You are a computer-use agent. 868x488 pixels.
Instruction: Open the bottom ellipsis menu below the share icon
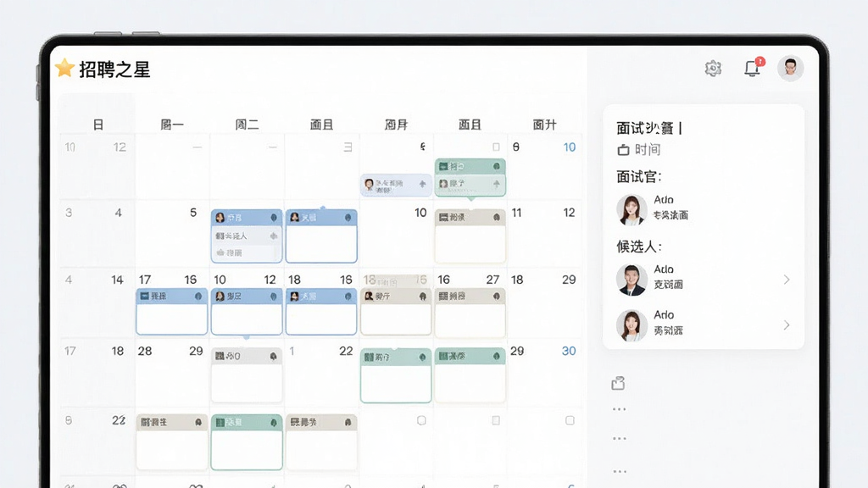click(x=620, y=472)
